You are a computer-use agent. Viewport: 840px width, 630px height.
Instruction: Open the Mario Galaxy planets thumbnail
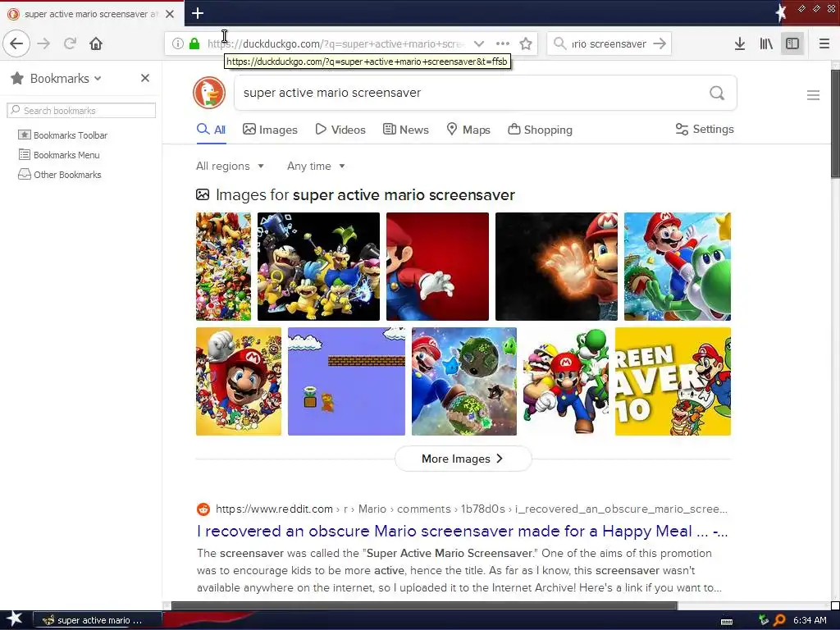(x=464, y=381)
